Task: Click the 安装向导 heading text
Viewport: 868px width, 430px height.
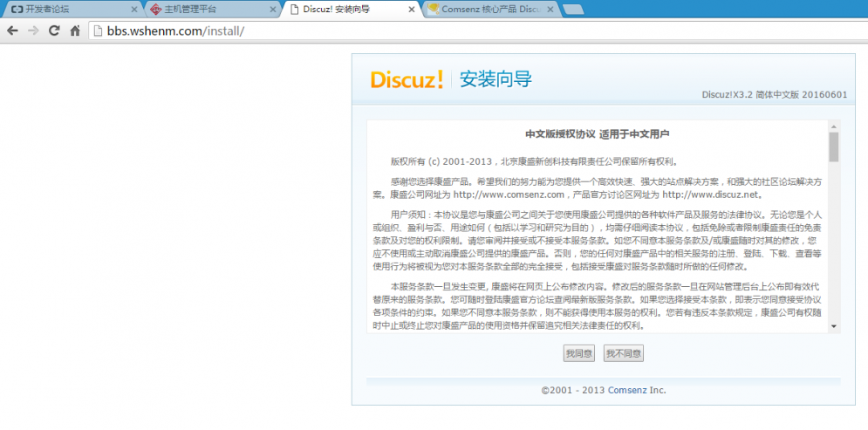Action: coord(496,79)
